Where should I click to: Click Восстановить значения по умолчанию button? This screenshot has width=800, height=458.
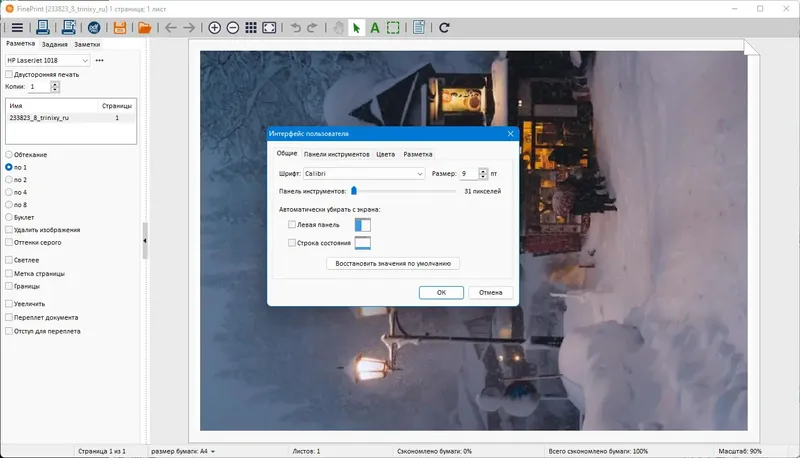coord(394,264)
